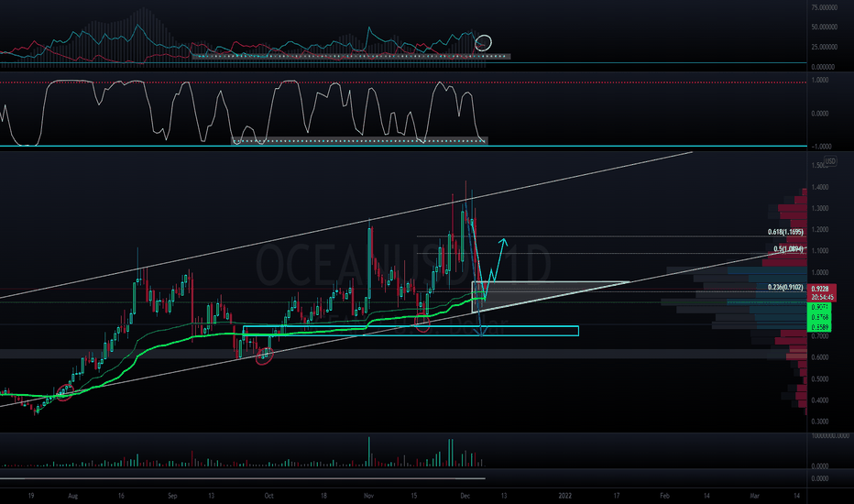Viewport: 854px width, 504px height.
Task: Click -1.0000 on the oscillator scale
Action: (x=821, y=146)
